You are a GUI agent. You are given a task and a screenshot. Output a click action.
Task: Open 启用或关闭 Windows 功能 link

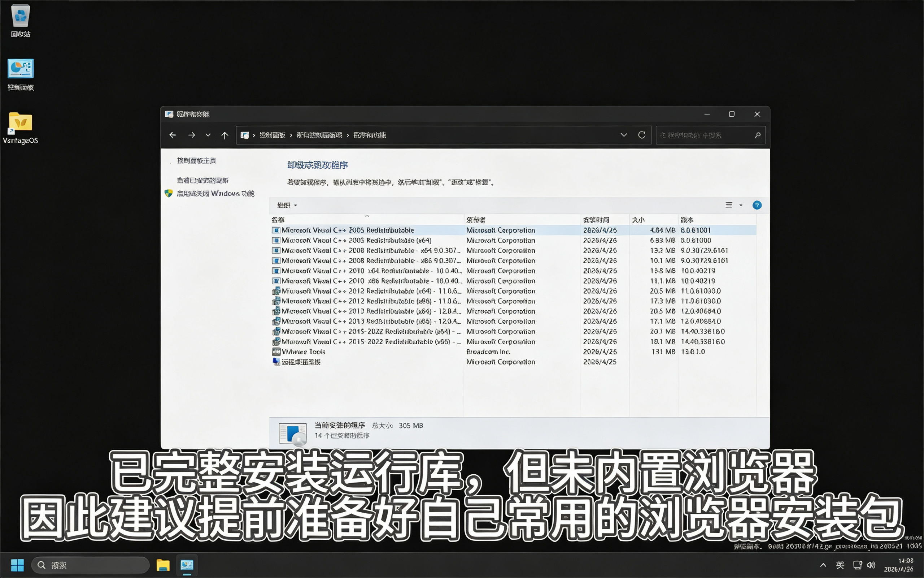215,193
